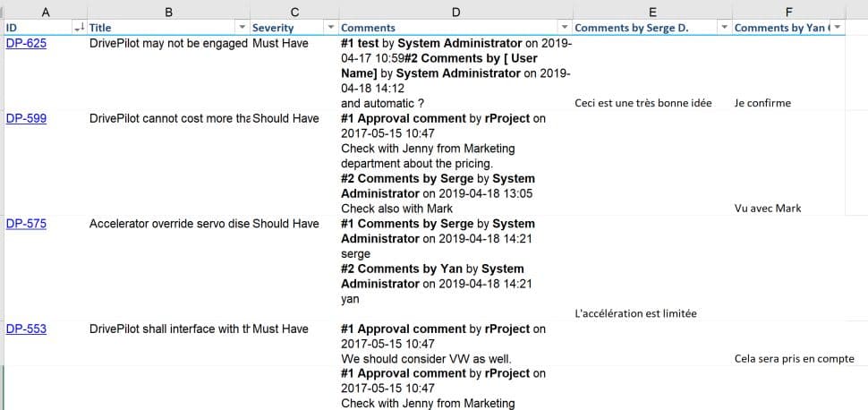This screenshot has width=868, height=410.
Task: Open the DP-599 link
Action: click(26, 118)
